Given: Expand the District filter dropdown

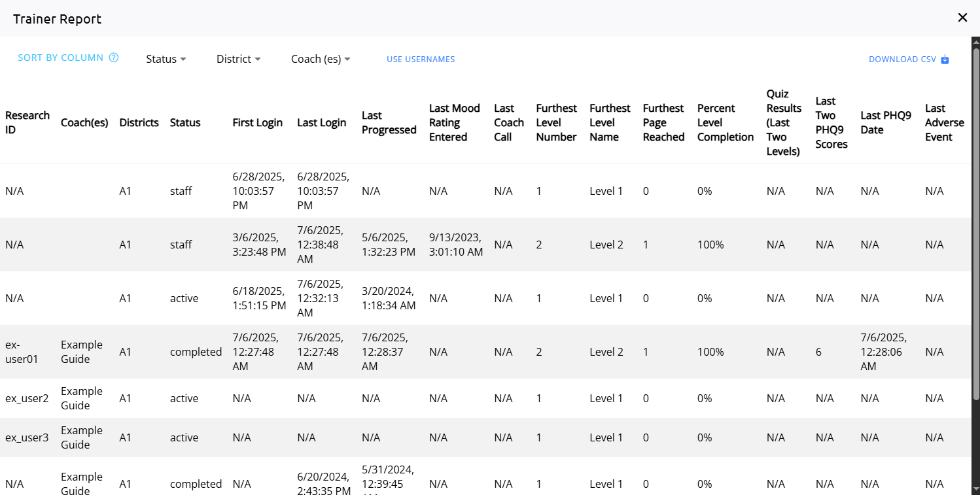Looking at the screenshot, I should pos(238,59).
